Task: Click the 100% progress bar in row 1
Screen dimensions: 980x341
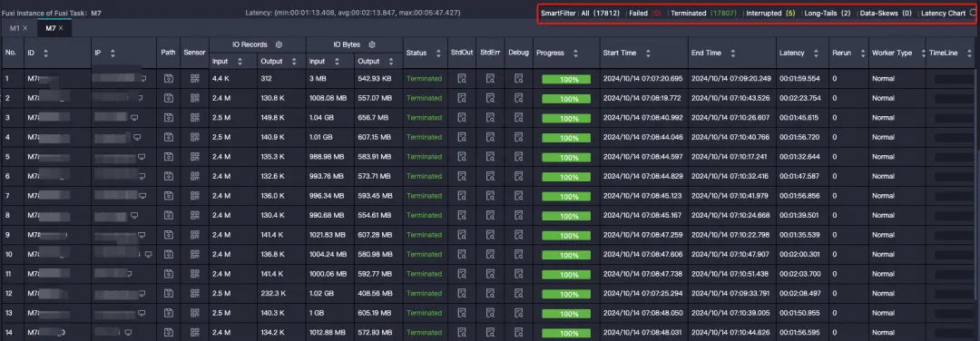Action: (x=566, y=79)
